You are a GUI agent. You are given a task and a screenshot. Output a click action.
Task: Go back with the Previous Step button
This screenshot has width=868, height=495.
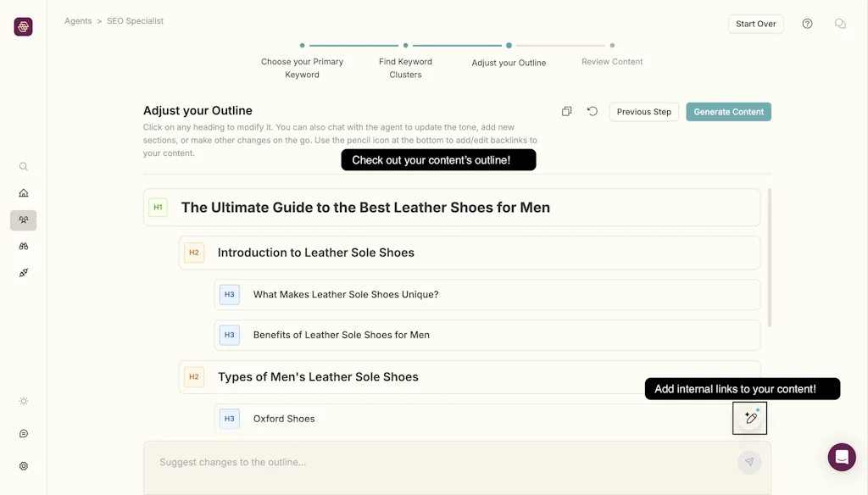pyautogui.click(x=643, y=112)
